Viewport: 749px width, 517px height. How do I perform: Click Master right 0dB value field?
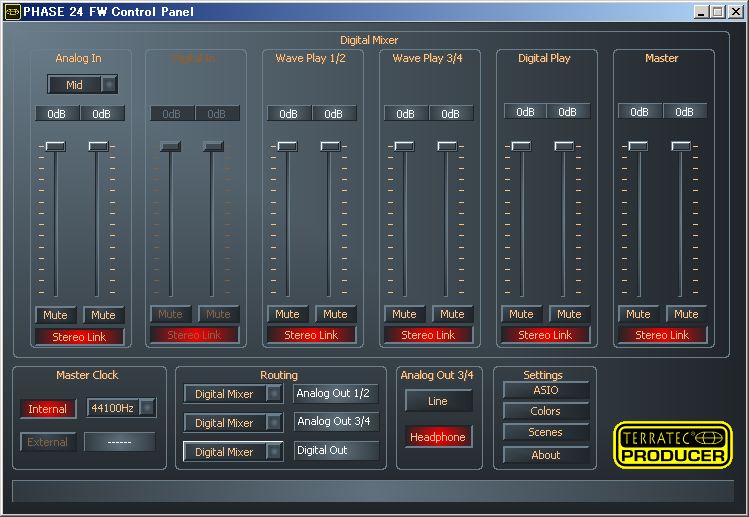685,112
